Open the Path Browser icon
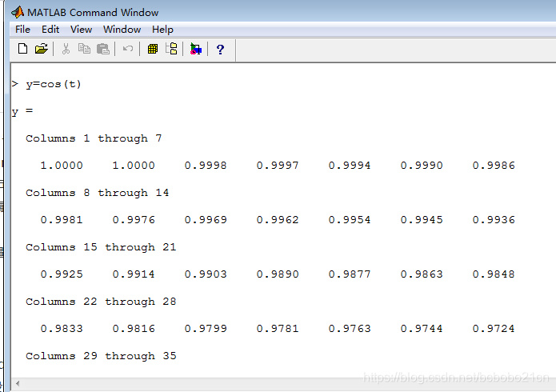556x392 pixels. (172, 49)
